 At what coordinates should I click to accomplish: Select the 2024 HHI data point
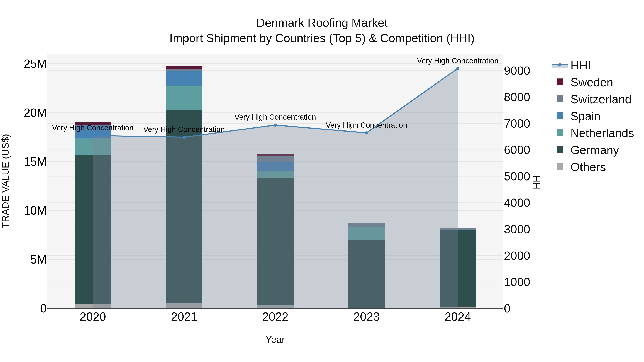point(458,68)
